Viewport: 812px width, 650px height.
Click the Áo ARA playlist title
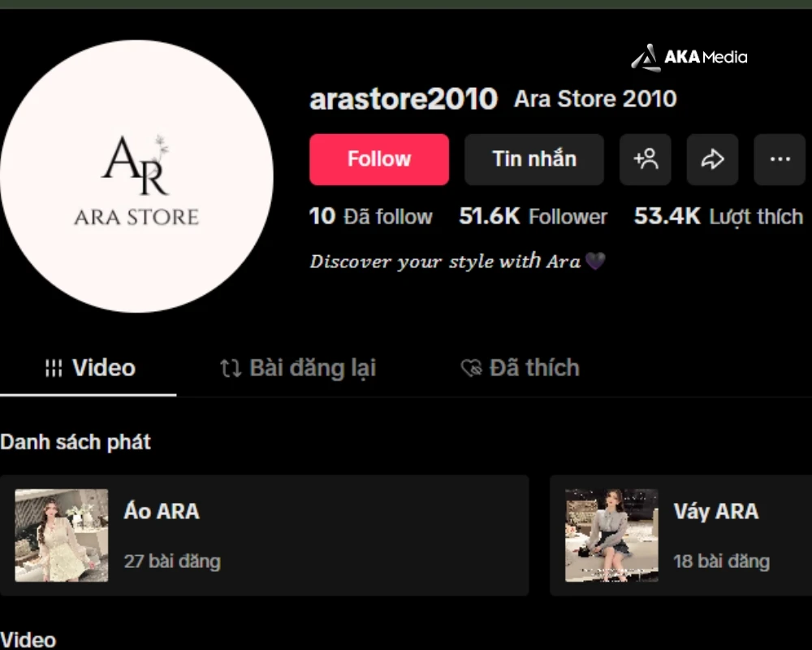pos(162,511)
